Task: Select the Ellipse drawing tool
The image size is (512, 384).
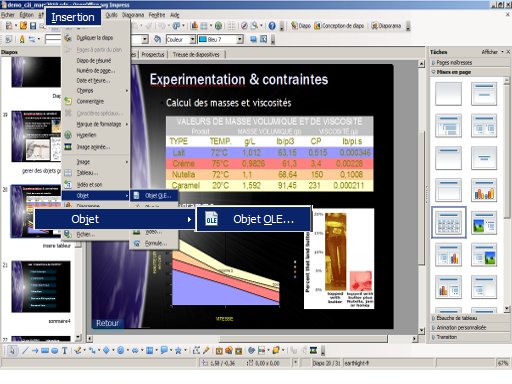Action: click(55, 350)
